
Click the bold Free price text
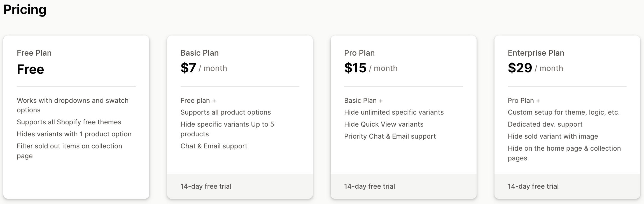click(31, 69)
